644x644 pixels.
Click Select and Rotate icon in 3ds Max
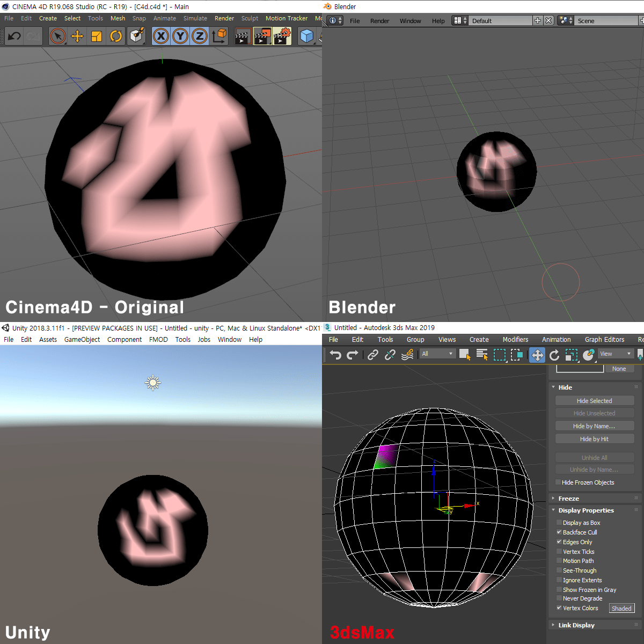coord(554,354)
